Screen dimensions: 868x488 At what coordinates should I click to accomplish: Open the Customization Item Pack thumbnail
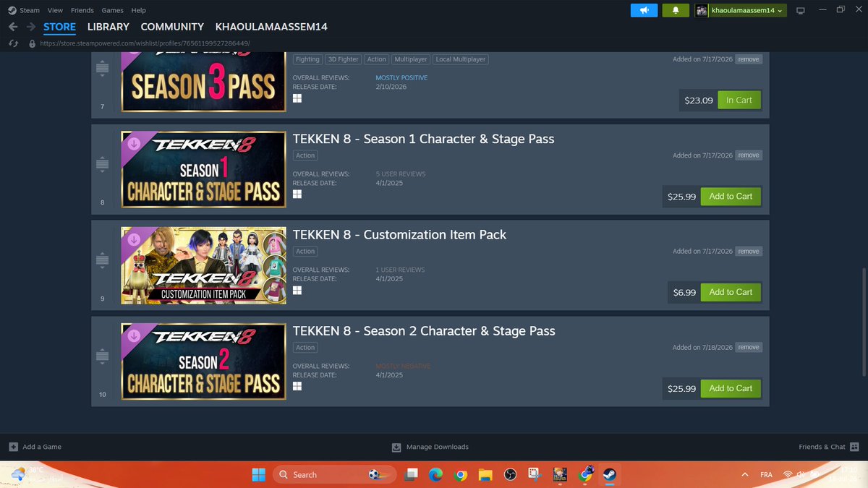coord(203,265)
